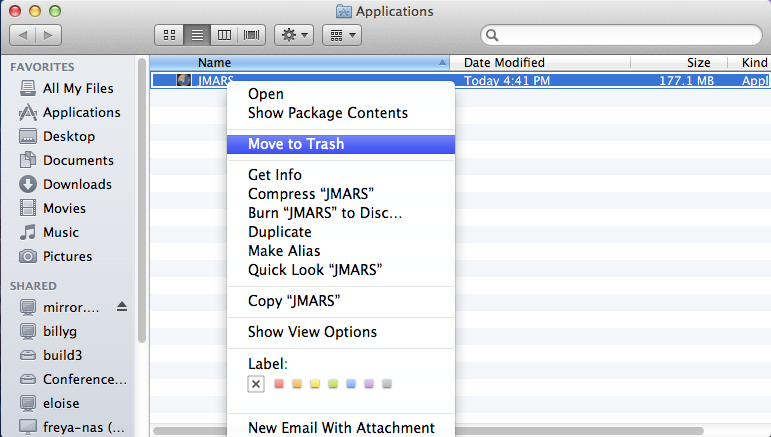
Task: Remove label with the X box
Action: [256, 384]
